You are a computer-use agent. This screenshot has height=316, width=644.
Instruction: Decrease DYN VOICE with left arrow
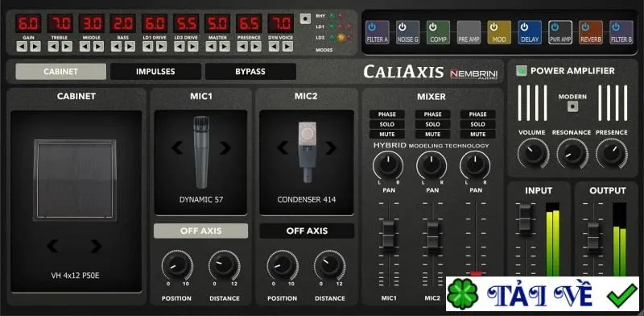(274, 47)
